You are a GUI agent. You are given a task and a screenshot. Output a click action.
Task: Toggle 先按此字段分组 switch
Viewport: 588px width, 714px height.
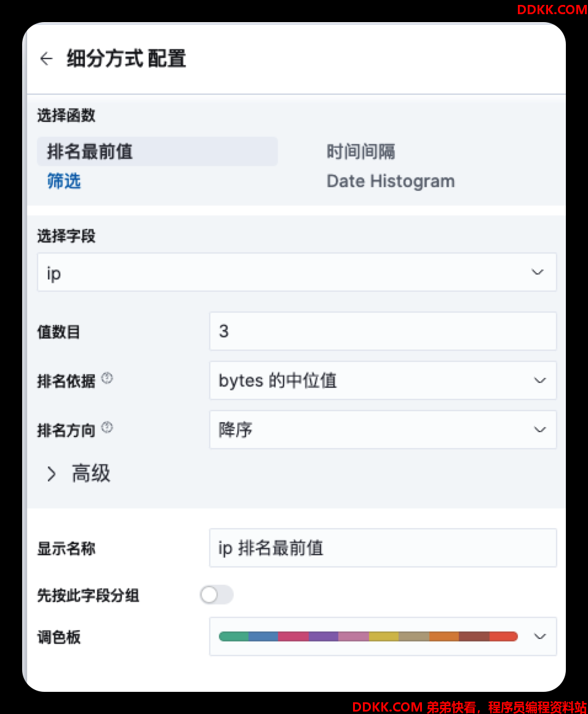[x=217, y=595]
